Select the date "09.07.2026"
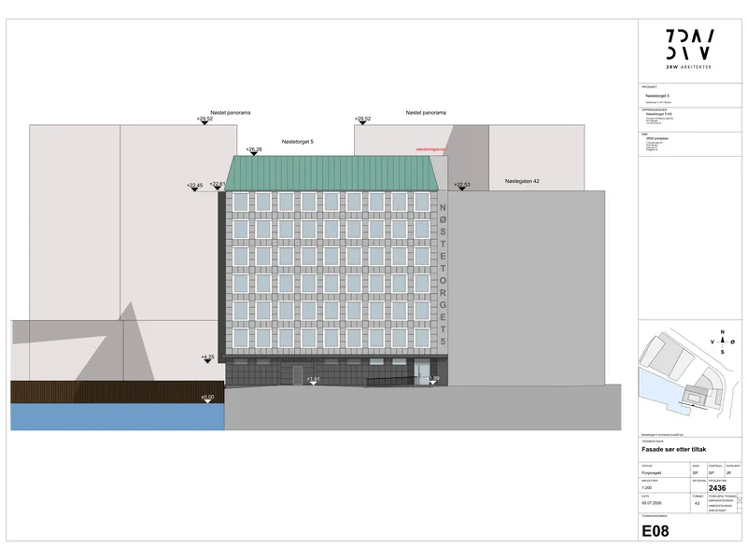 coord(651,503)
